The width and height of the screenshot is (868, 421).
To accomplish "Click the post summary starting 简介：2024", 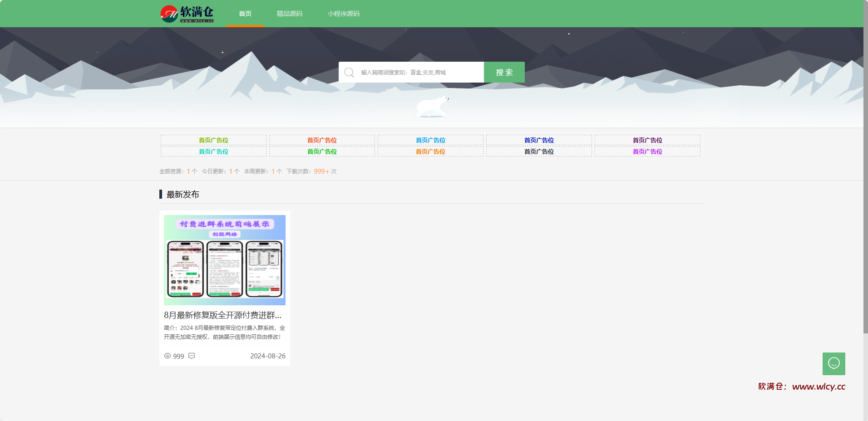I will [x=225, y=333].
